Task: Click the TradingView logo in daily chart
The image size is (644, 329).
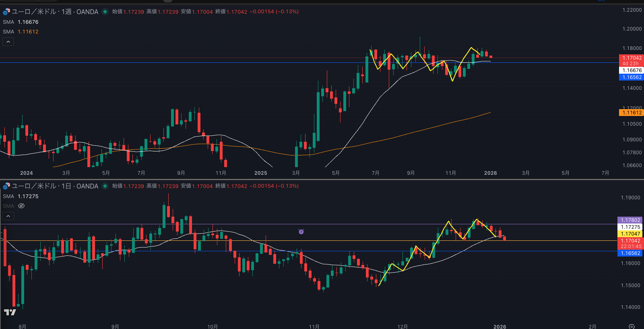Action: tap(10, 312)
